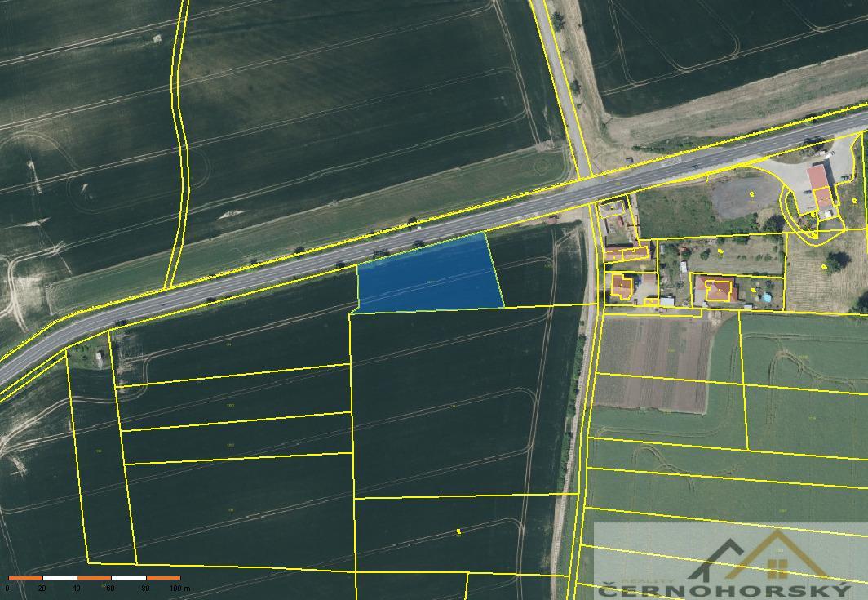Click the blue swimming pool in the garden
This screenshot has width=868, height=600.
(767, 298)
